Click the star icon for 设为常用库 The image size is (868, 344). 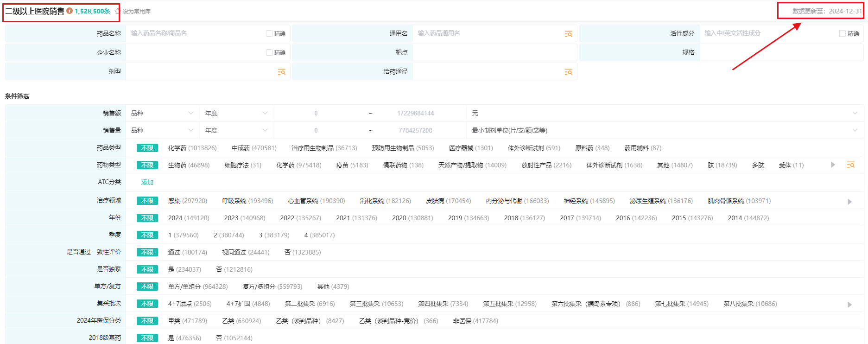pos(118,11)
